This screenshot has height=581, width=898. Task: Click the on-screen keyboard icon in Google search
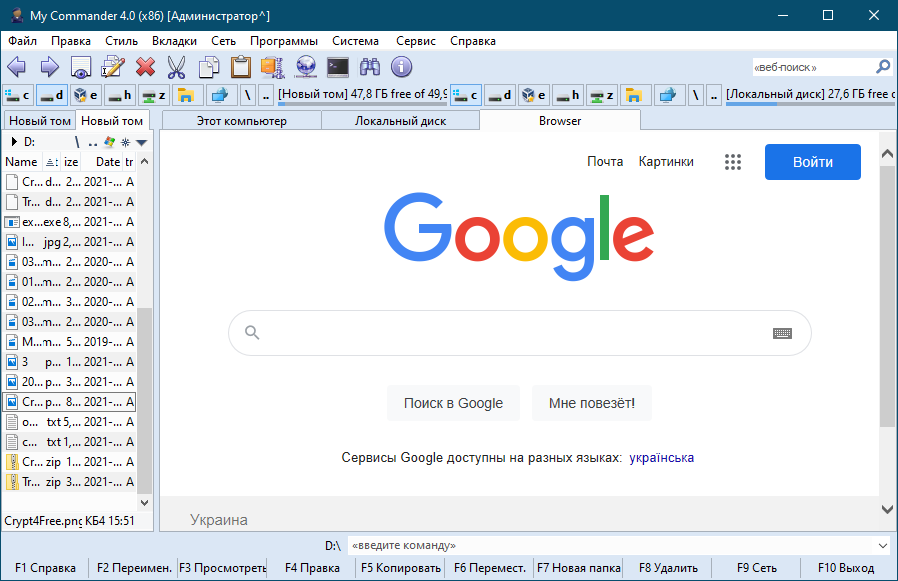(x=782, y=333)
